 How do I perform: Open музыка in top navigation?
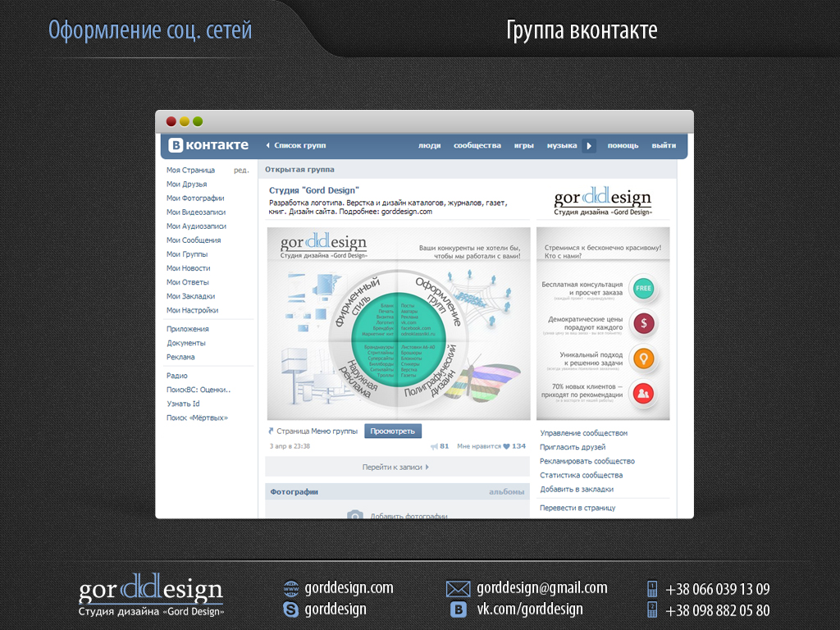pyautogui.click(x=562, y=145)
